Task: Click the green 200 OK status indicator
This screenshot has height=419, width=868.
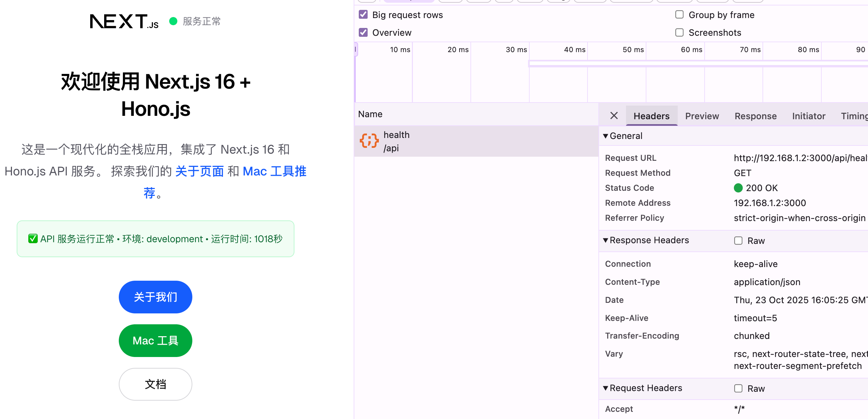Action: 738,188
